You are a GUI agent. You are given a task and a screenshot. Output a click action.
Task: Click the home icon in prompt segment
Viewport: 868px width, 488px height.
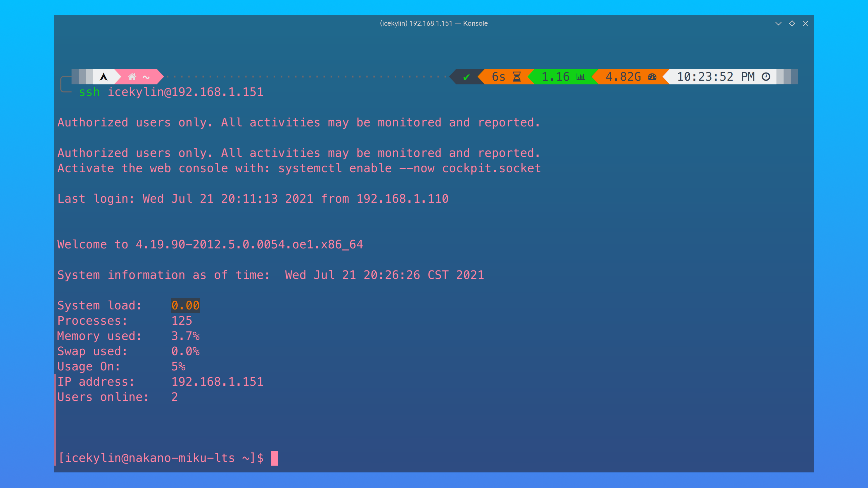132,77
